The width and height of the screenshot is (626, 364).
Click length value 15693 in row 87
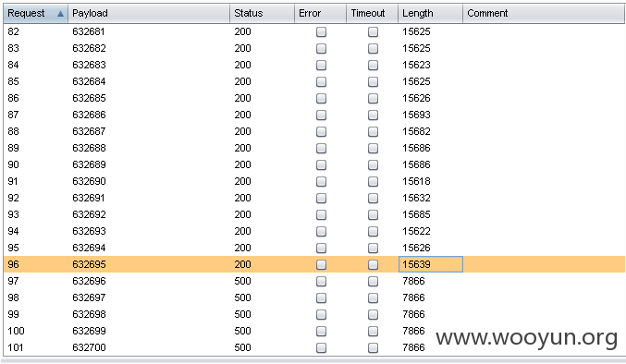416,115
